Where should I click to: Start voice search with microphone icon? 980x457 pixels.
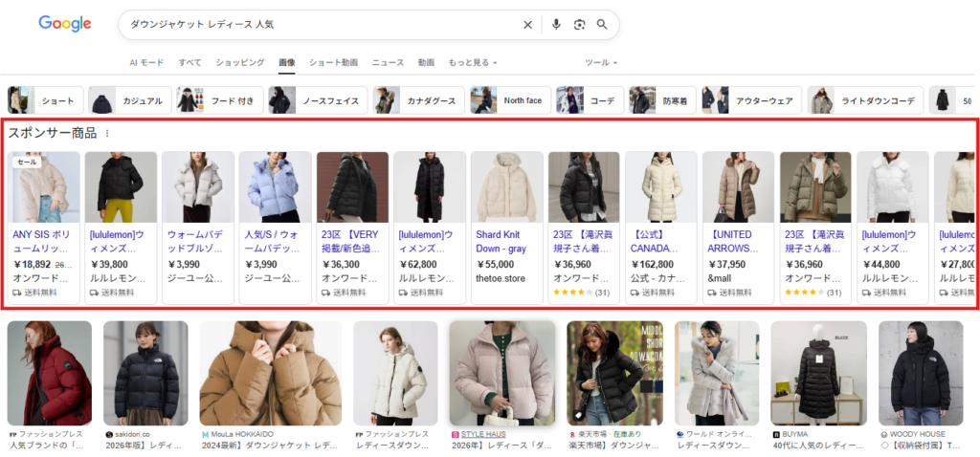[x=556, y=24]
